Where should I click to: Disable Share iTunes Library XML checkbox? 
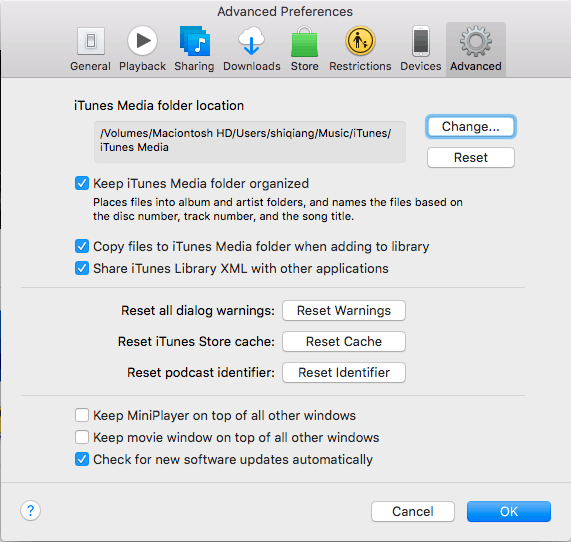[x=82, y=268]
